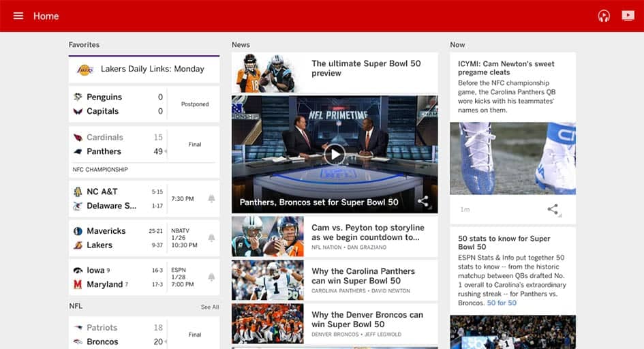This screenshot has height=349, width=644.
Task: Click the Lakers logo in Daily Links card
Action: [x=85, y=70]
